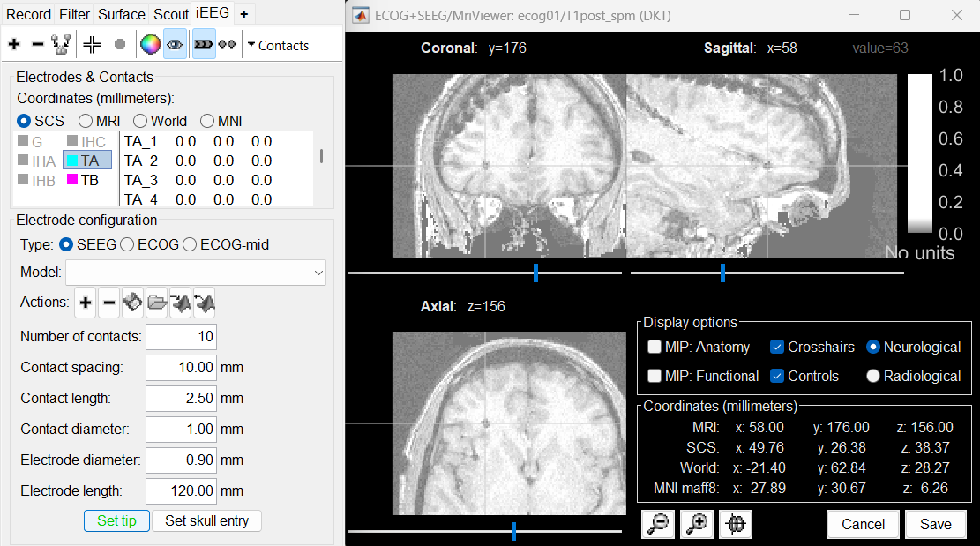Viewport: 980px width, 546px height.
Task: Click the Contact spacing input field
Action: pyautogui.click(x=181, y=368)
